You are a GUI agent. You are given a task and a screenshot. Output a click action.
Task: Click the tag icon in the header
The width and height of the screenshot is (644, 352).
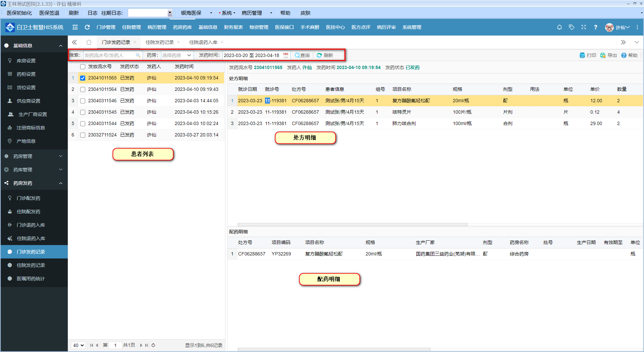click(x=572, y=27)
